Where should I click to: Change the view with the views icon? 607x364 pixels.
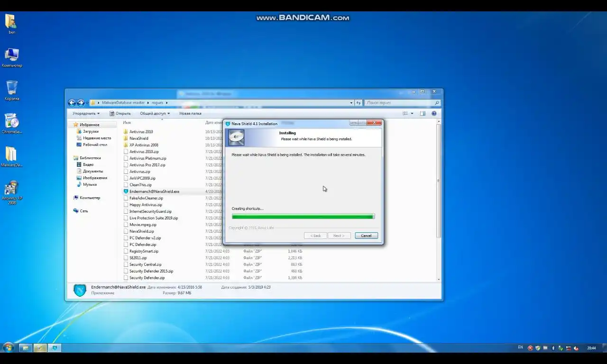(405, 113)
